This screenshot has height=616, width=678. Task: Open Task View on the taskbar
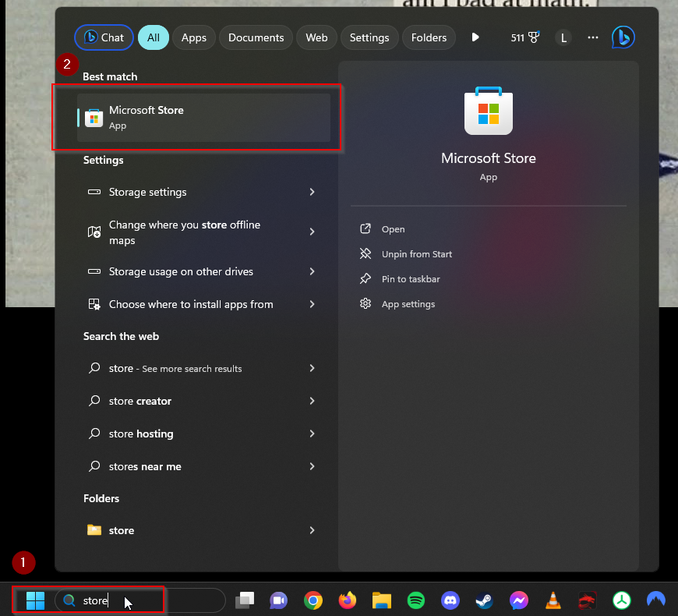(x=245, y=600)
